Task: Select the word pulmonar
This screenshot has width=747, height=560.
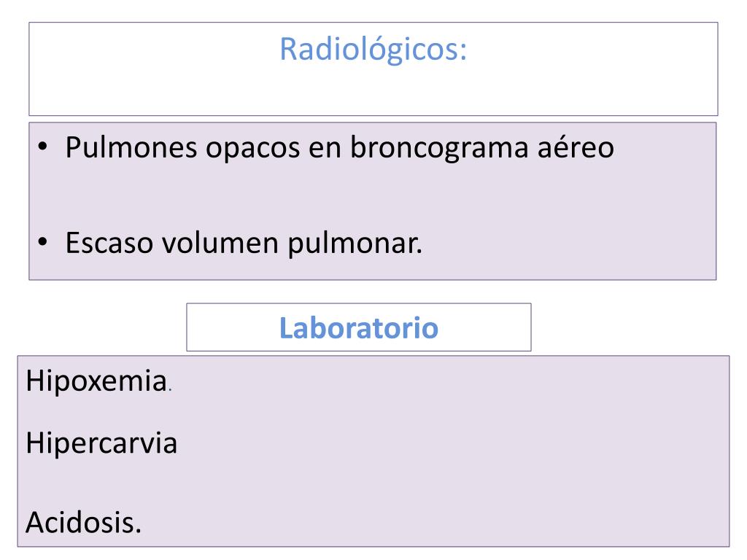Action: pyautogui.click(x=355, y=244)
